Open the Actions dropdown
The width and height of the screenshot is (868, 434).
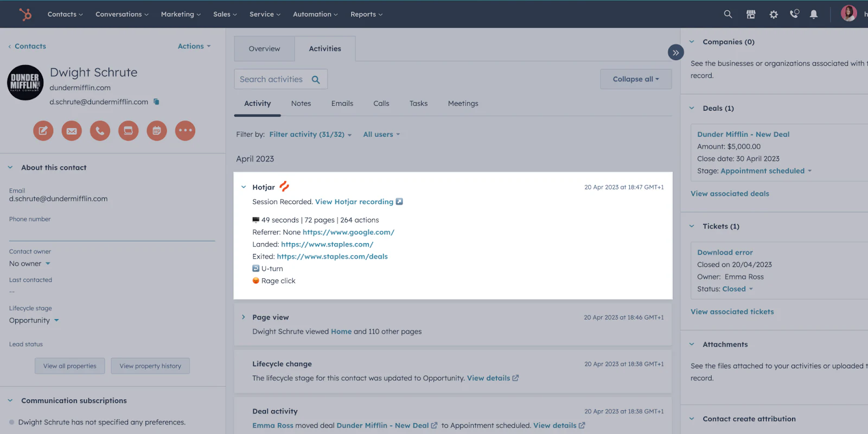[x=194, y=47]
